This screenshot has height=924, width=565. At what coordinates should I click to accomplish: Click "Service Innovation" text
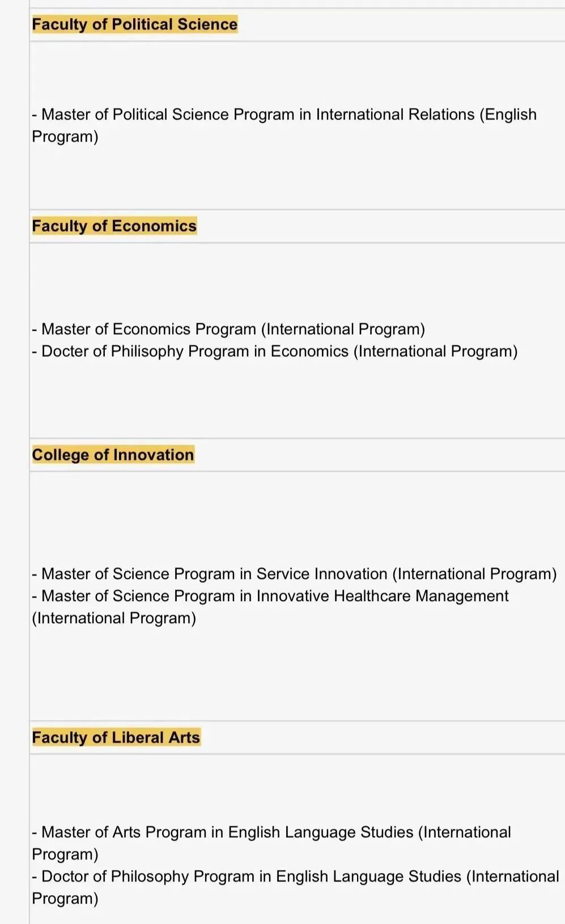click(x=322, y=574)
